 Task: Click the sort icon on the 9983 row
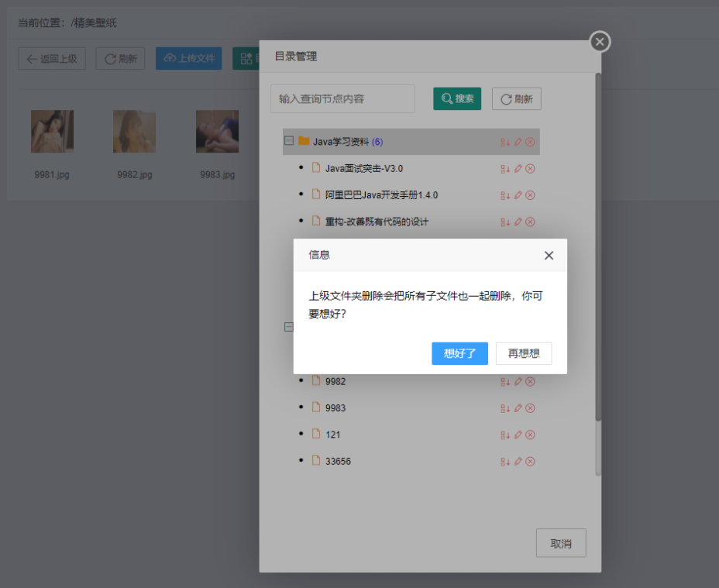point(505,408)
